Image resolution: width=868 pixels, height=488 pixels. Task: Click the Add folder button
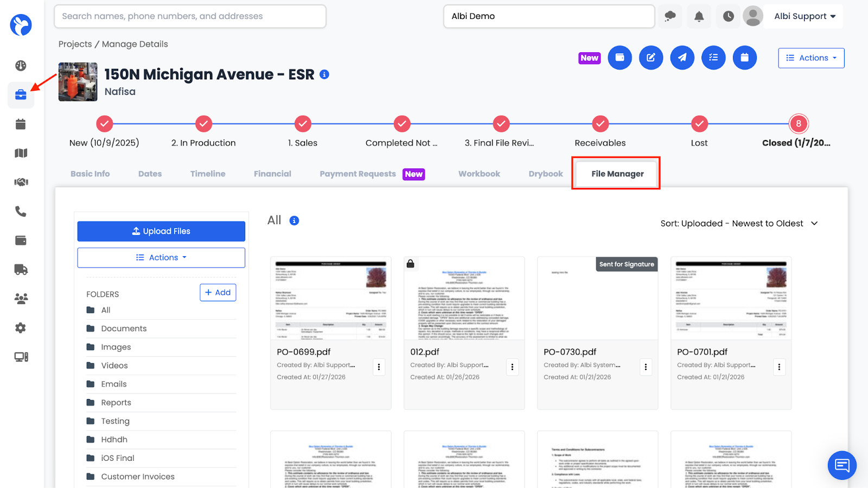[218, 293]
